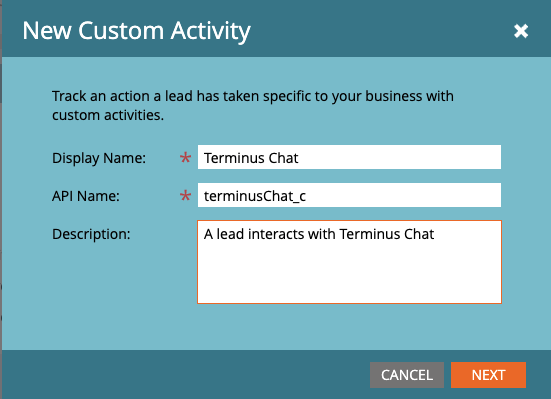Click 'A lead interacts with Terminus Chat' text
551x399 pixels.
[x=319, y=234]
